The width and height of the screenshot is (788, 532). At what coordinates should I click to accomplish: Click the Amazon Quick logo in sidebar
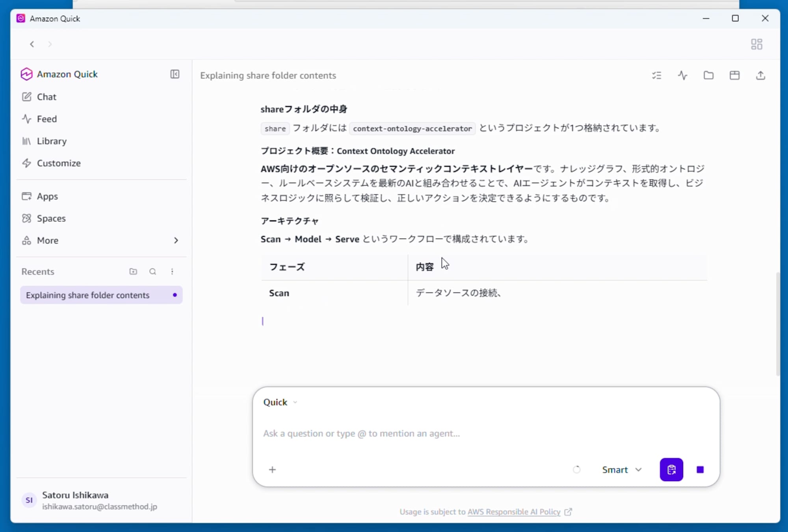coord(26,74)
